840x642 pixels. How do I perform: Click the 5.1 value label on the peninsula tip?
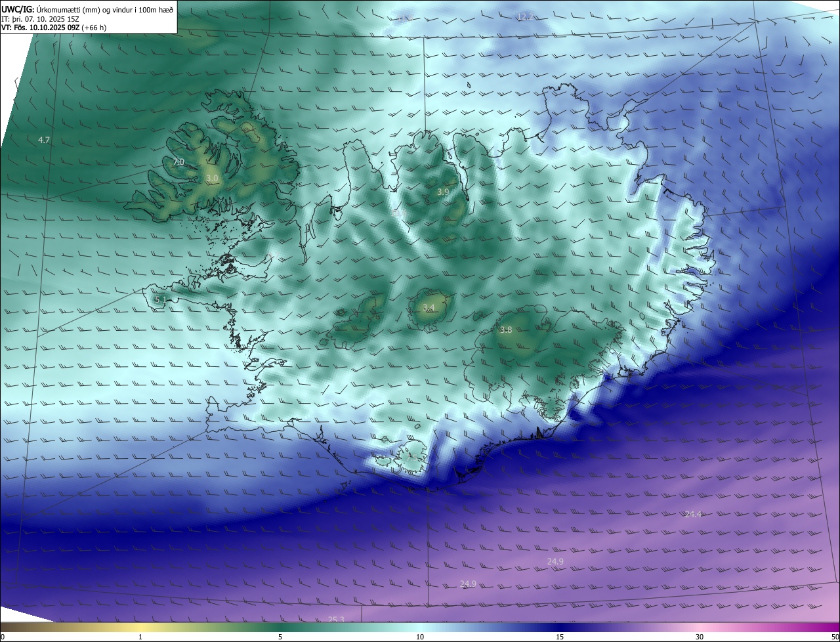pos(159,299)
